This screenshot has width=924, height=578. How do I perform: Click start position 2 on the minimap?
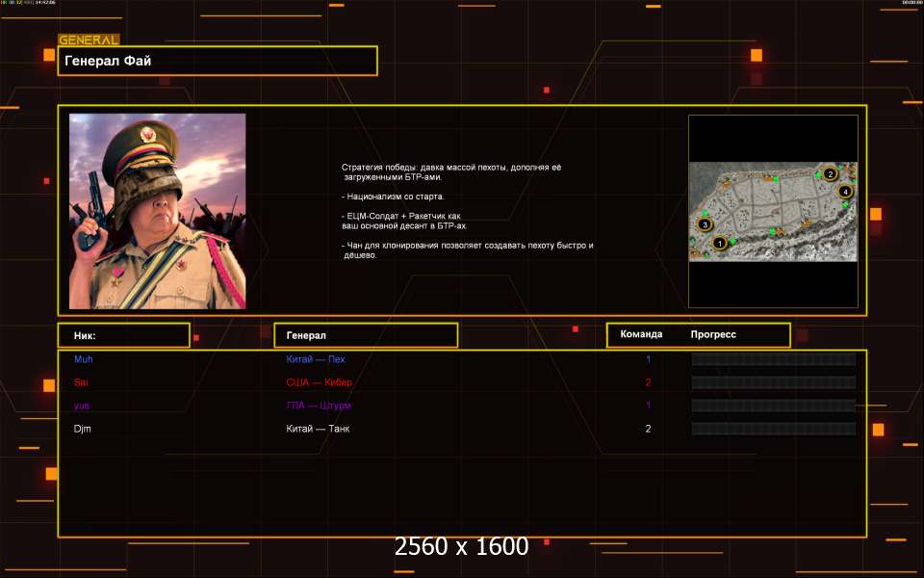[x=830, y=174]
